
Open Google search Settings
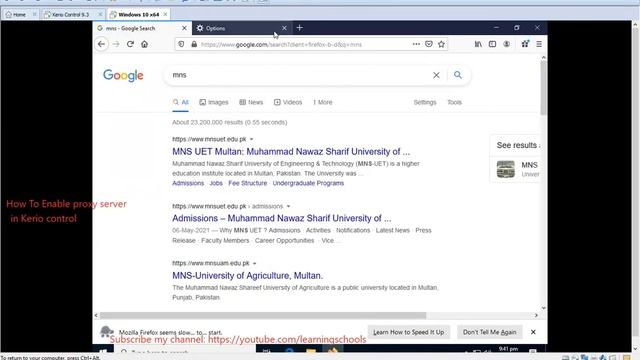[425, 102]
